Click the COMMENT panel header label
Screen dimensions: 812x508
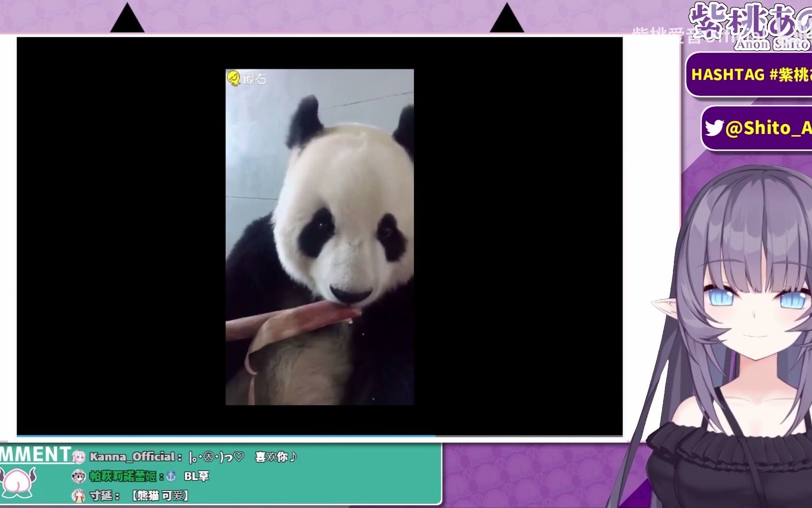point(36,454)
